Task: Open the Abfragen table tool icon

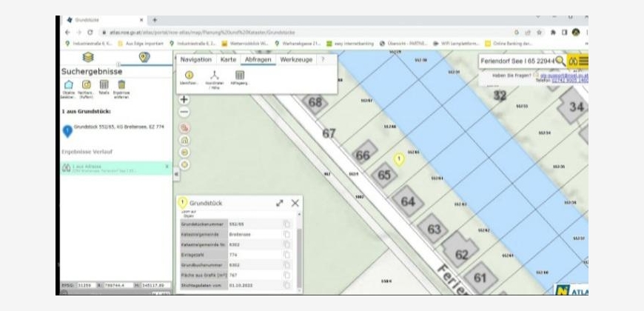Action: (x=239, y=76)
